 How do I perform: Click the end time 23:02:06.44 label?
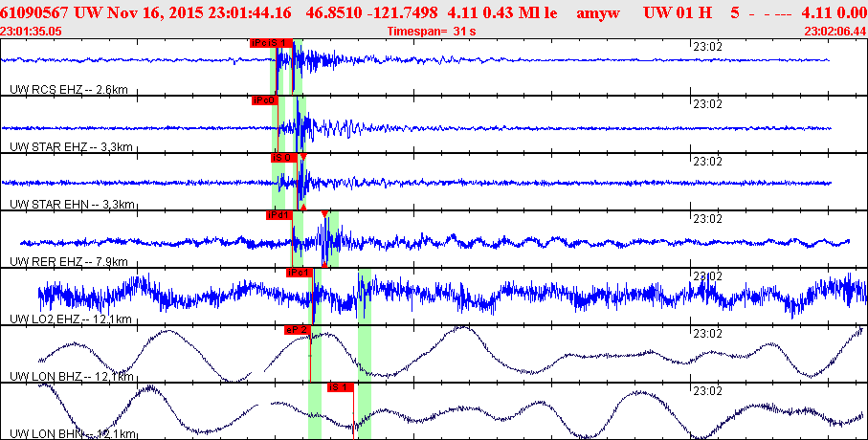coord(835,32)
